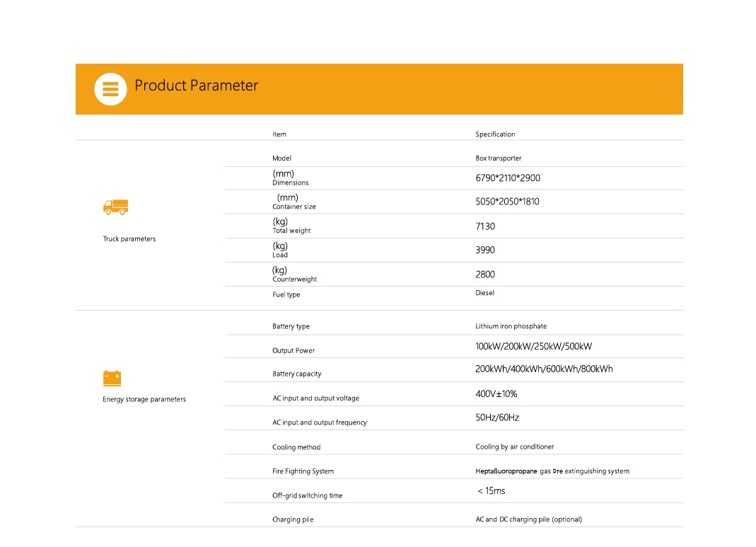Viewport: 756px width, 547px height.
Task: Select the 100kW/200kW/250kW/500kW output power value
Action: coord(533,347)
